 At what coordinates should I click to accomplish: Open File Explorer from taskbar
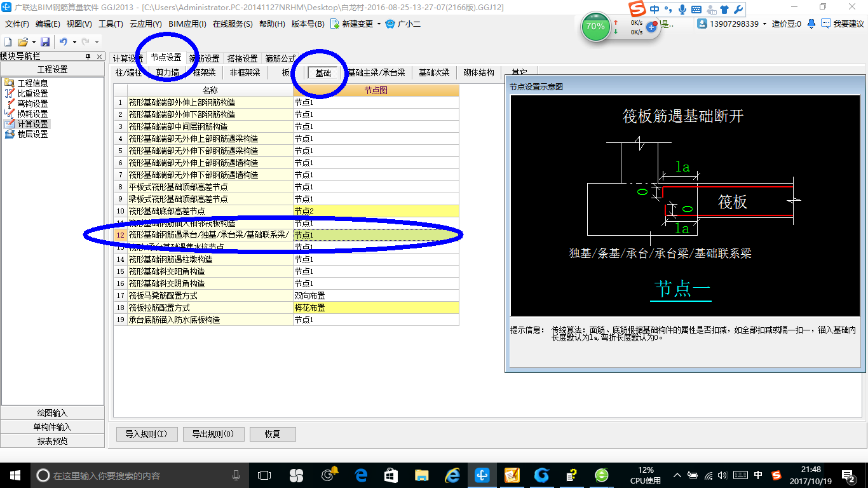[x=421, y=475]
